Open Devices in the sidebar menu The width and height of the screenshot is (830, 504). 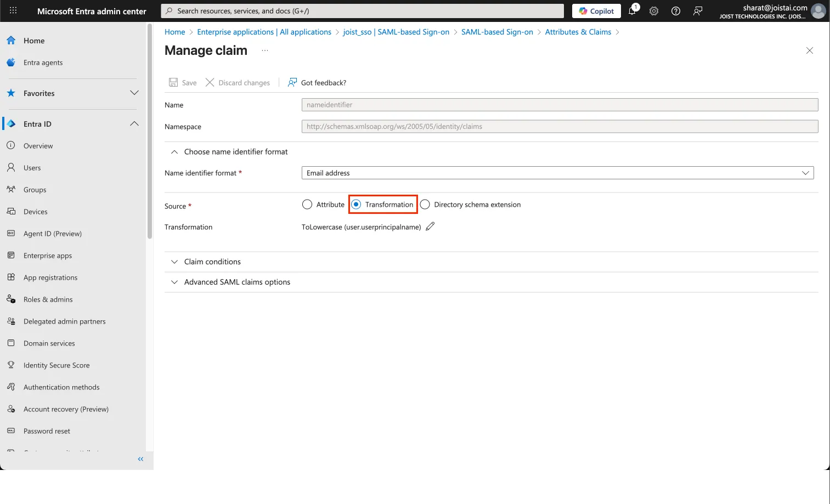point(36,212)
